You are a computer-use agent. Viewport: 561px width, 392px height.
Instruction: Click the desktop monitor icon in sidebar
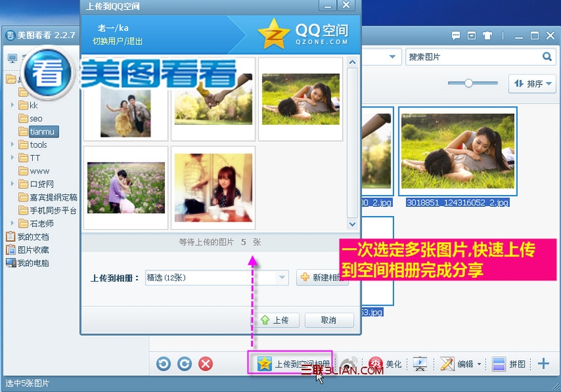tap(13, 58)
